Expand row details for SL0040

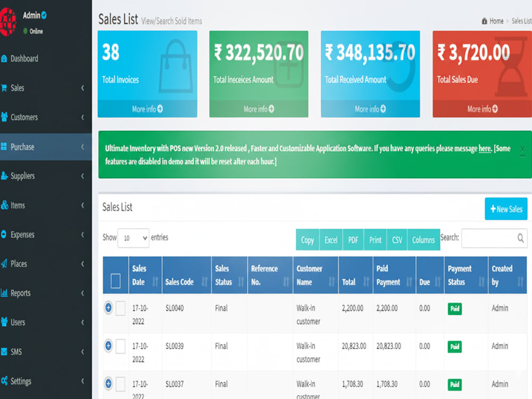[108, 307]
